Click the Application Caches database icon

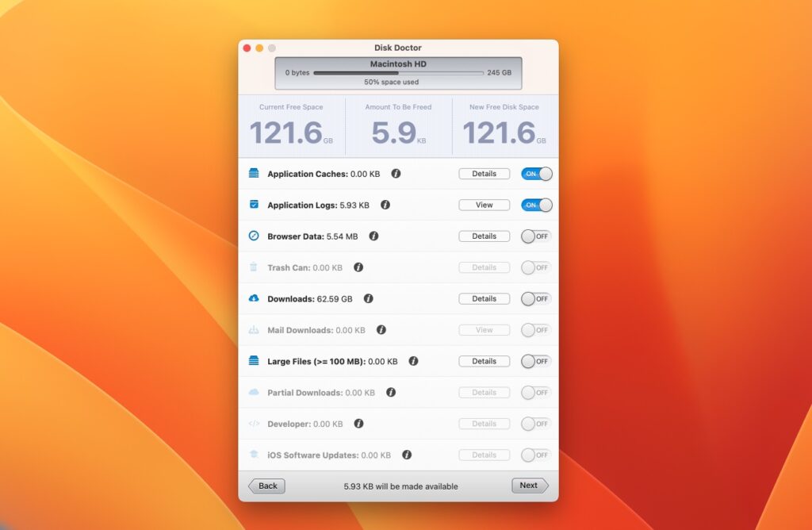coord(255,174)
